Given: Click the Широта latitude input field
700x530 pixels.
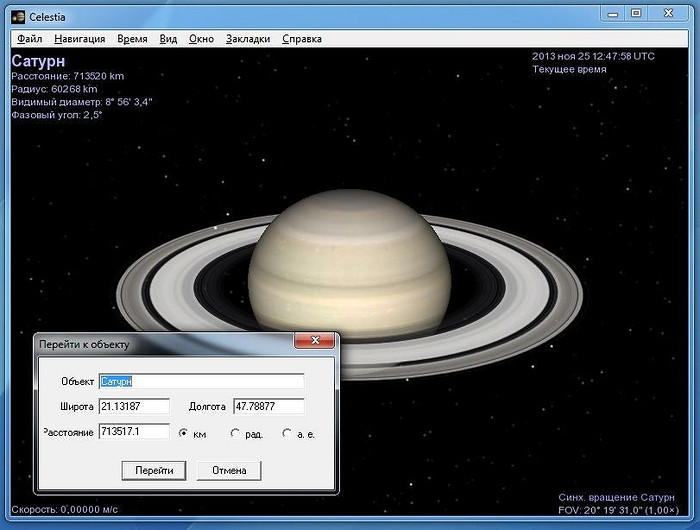Looking at the screenshot, I should (133, 406).
